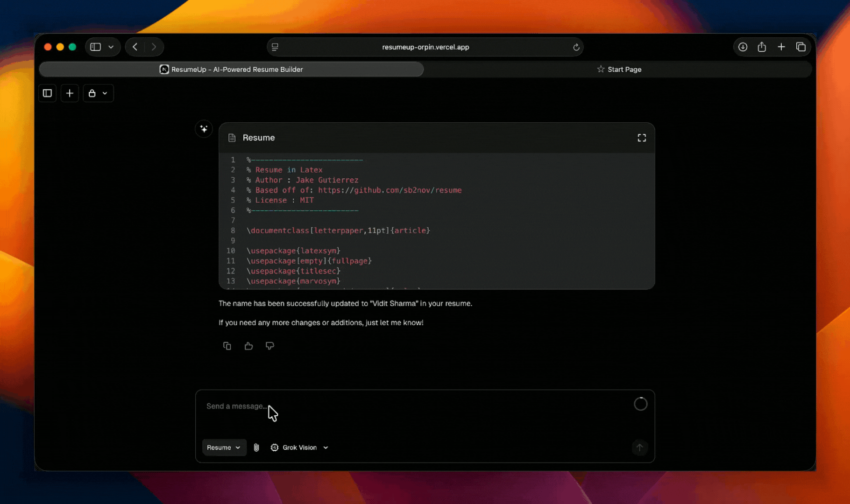Attach a file using the paperclip icon
The height and width of the screenshot is (504, 850).
coord(256,448)
